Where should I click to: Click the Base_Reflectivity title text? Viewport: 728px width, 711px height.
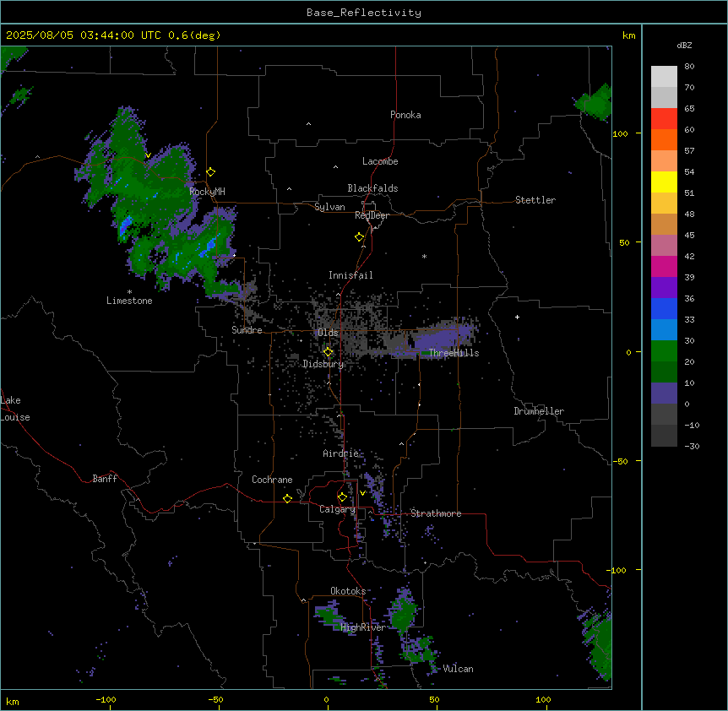(364, 13)
